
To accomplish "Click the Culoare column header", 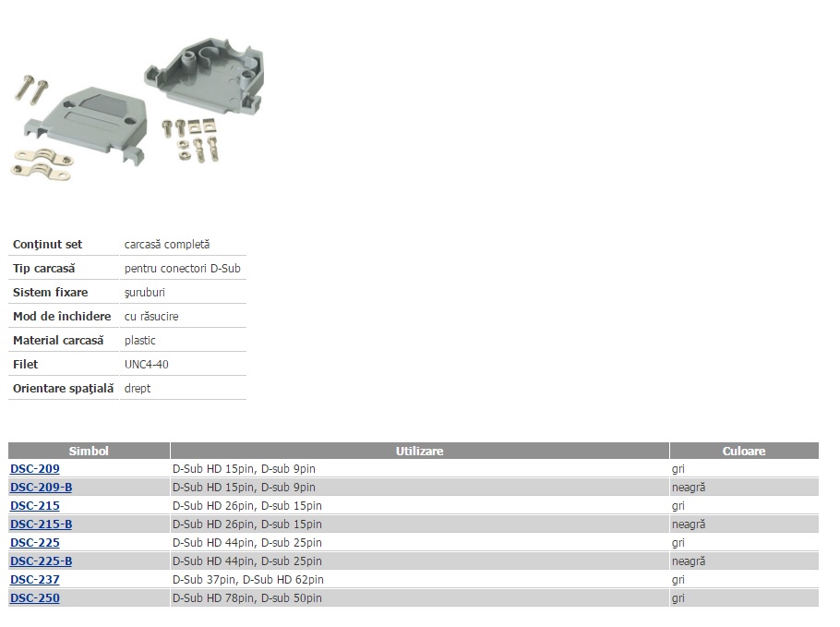I will [743, 452].
